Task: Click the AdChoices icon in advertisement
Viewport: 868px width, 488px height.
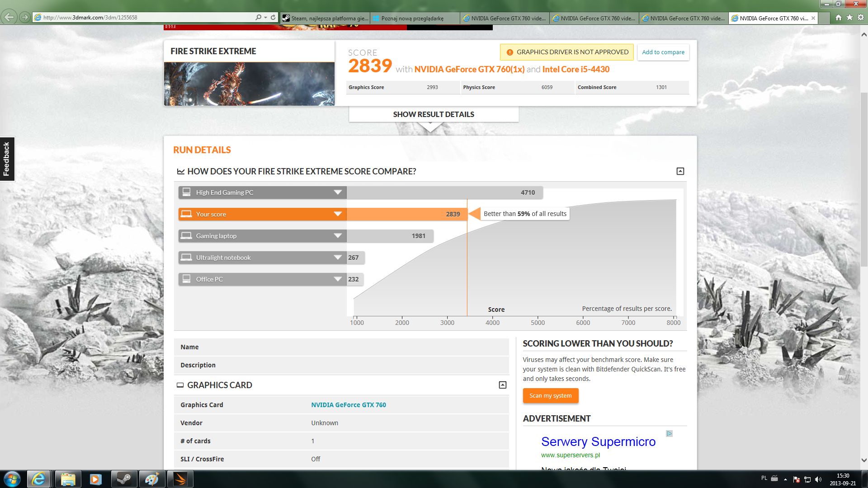Action: (x=669, y=433)
